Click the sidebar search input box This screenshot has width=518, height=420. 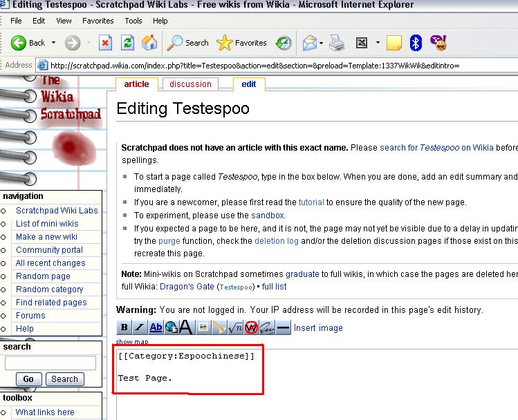pyautogui.click(x=50, y=363)
